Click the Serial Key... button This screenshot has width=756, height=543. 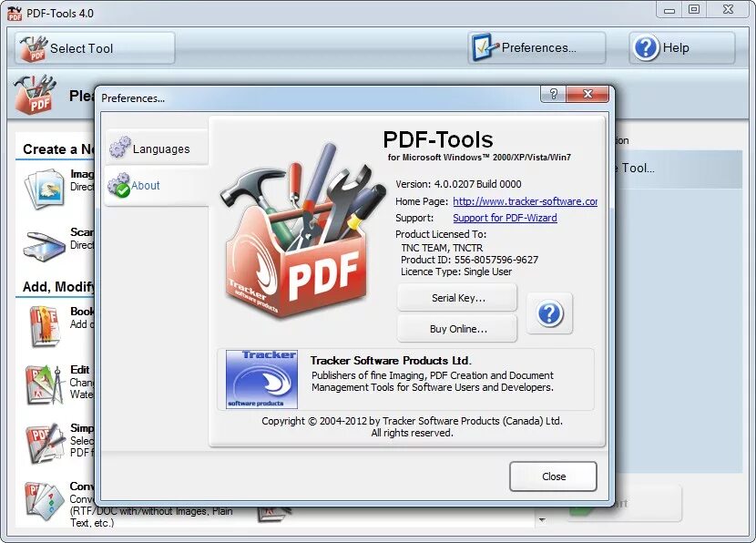pyautogui.click(x=457, y=298)
